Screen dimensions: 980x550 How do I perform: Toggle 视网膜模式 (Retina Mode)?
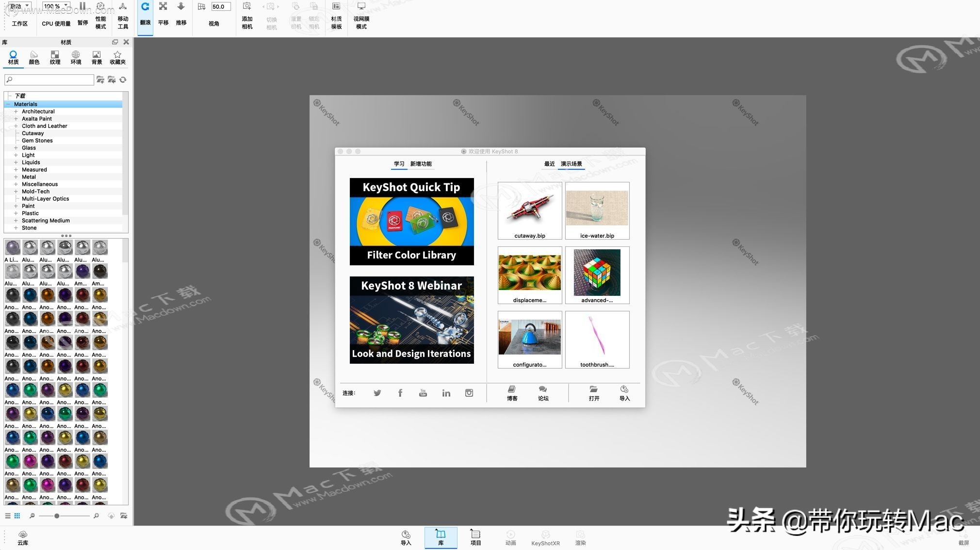point(361,16)
